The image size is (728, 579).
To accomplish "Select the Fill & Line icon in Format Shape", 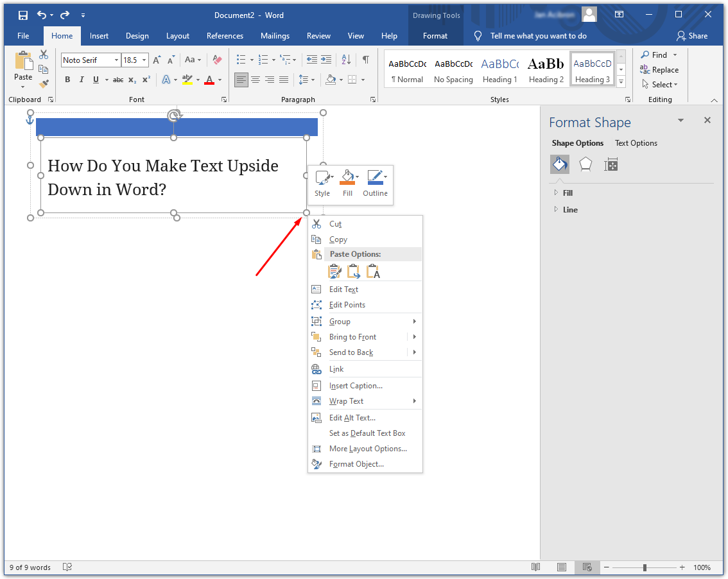I will click(x=560, y=165).
